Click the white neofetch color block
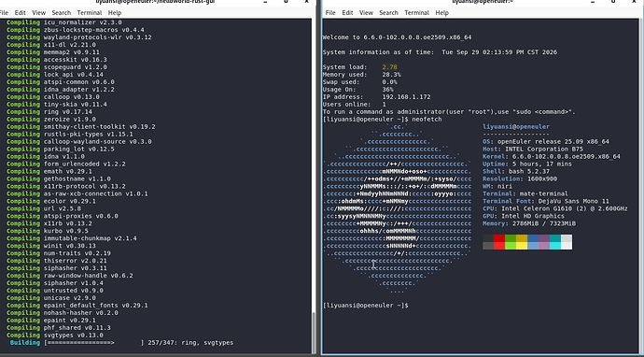Screen dimensions: 644x357 pos(567,246)
